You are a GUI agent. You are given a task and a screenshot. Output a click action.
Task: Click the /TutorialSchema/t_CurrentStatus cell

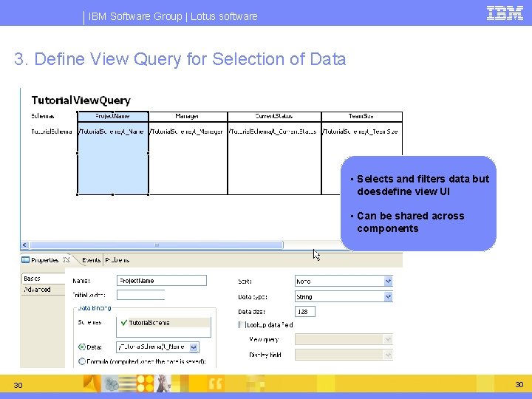273,132
